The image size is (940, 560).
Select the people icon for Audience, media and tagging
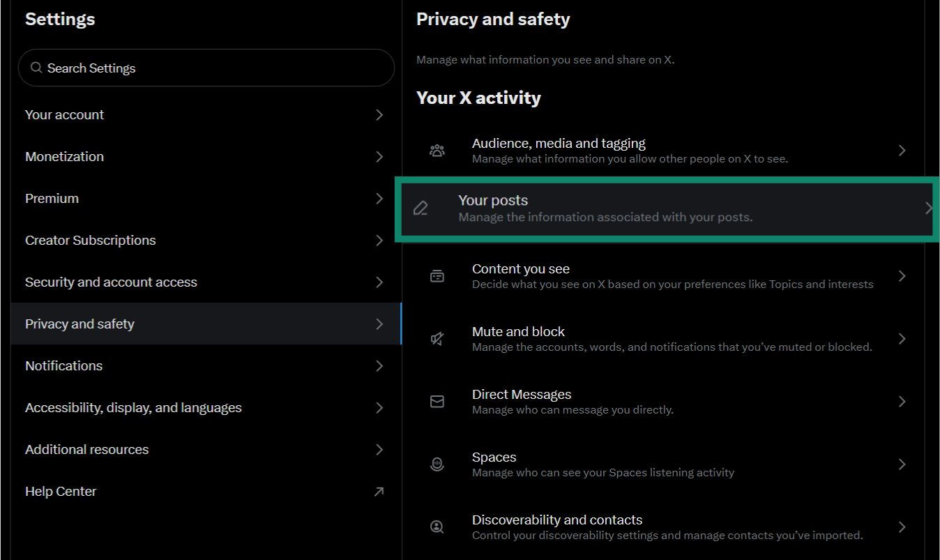(x=437, y=150)
